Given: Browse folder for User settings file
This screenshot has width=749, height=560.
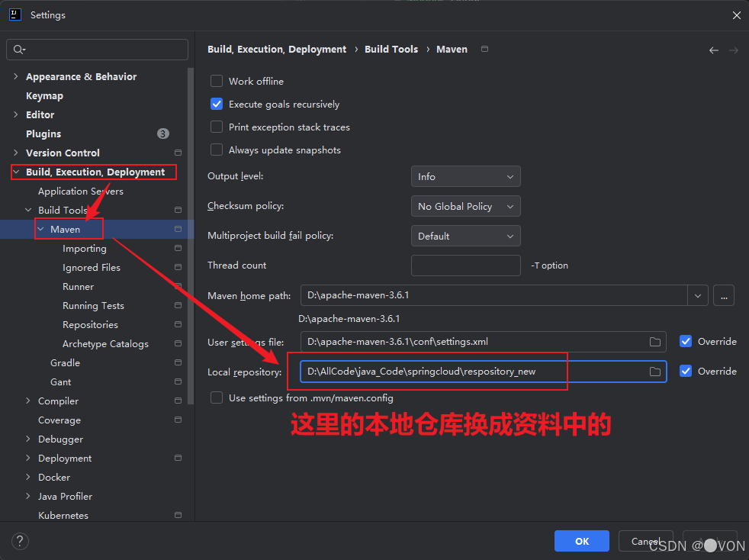Looking at the screenshot, I should (655, 342).
